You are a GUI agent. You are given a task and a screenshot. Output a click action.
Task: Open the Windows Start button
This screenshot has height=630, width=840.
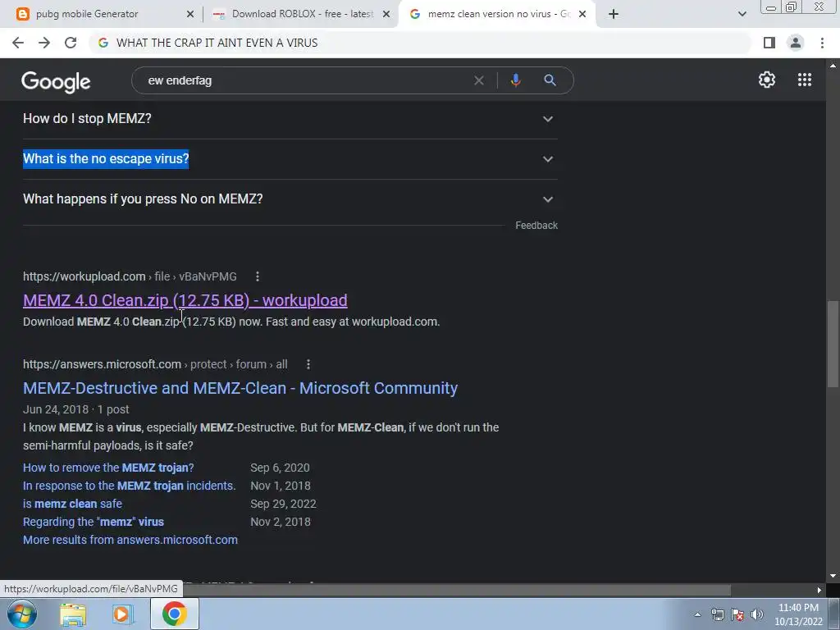pos(22,614)
